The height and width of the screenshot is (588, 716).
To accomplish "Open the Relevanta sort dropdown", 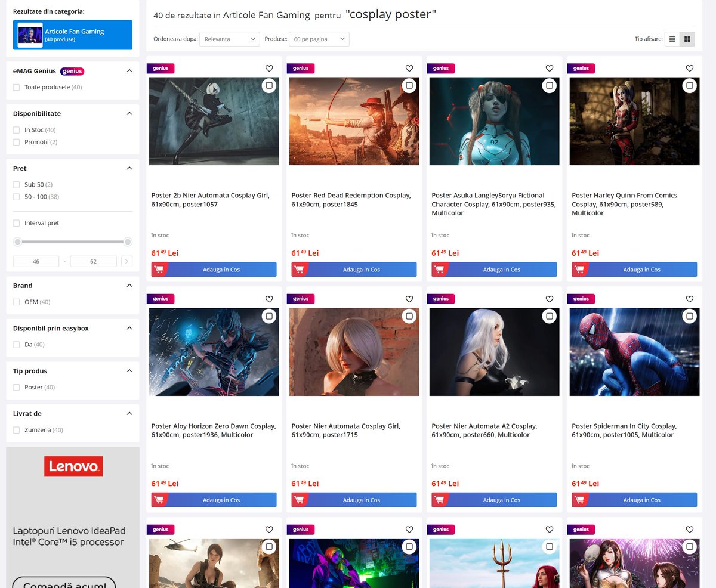I will click(x=230, y=39).
